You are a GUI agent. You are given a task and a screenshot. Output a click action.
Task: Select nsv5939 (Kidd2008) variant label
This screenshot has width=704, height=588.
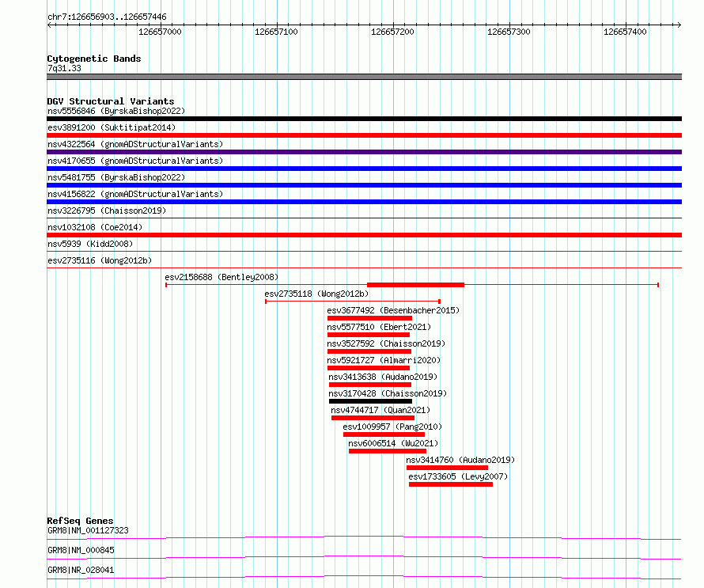(x=90, y=244)
